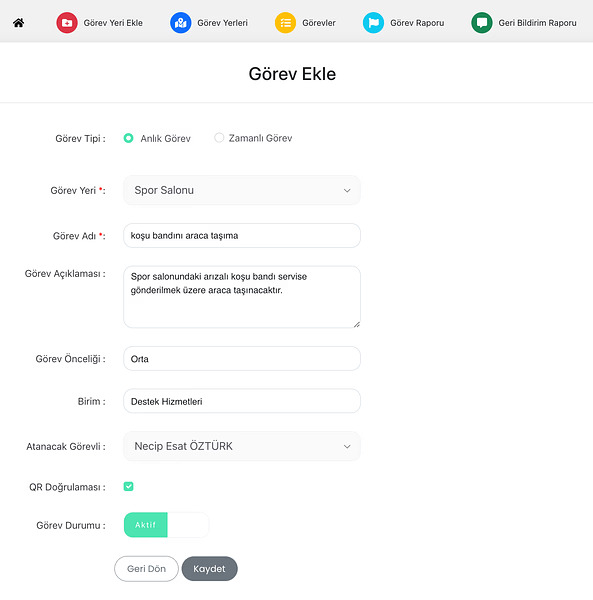Uncheck the QR Doğrulaması checkbox
The height and width of the screenshot is (600, 593).
point(129,486)
